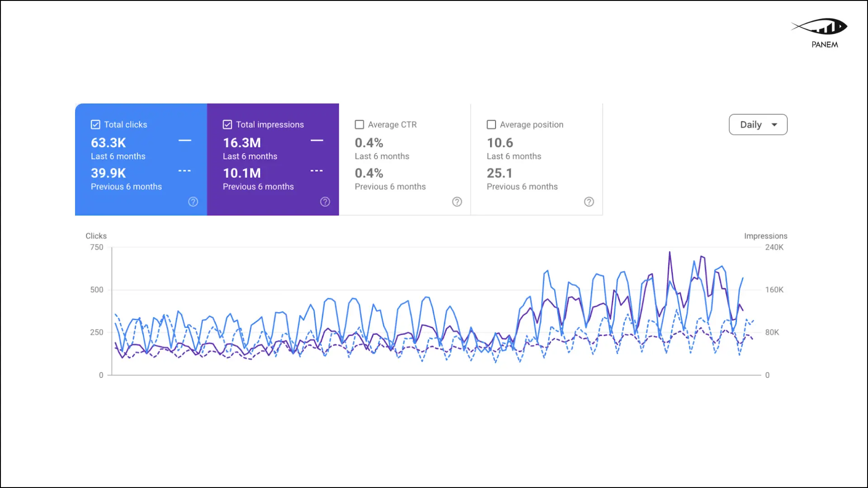Click the Total impressions help icon
This screenshot has height=488, width=868.
[x=325, y=202]
